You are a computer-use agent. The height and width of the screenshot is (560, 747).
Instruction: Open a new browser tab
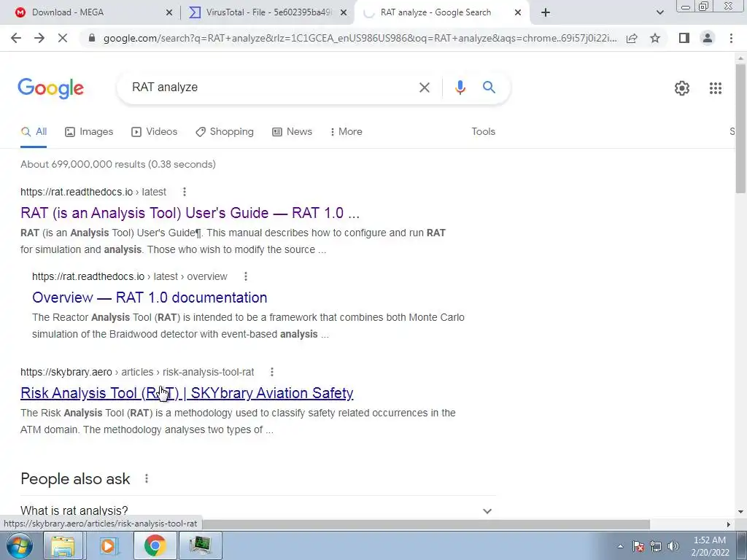click(546, 12)
